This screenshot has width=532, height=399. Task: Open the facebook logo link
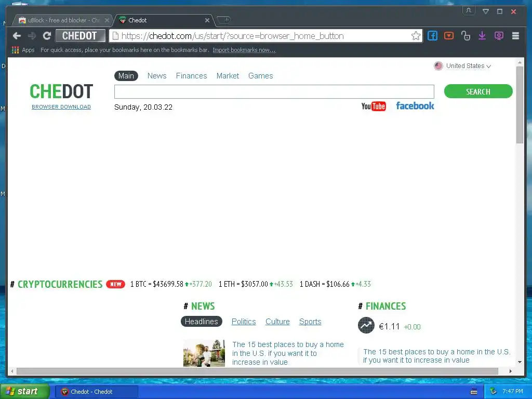coord(415,106)
